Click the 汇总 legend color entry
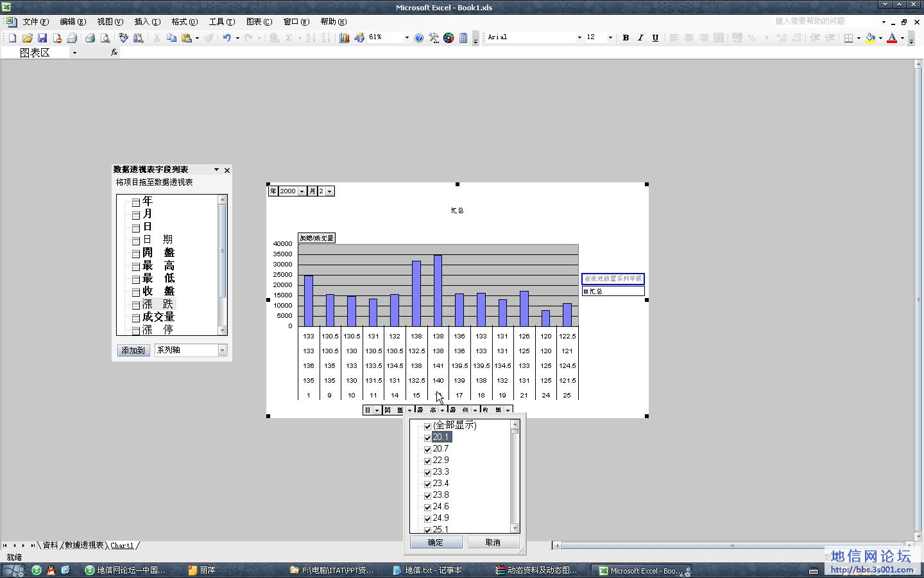Image resolution: width=924 pixels, height=578 pixels. pos(586,292)
